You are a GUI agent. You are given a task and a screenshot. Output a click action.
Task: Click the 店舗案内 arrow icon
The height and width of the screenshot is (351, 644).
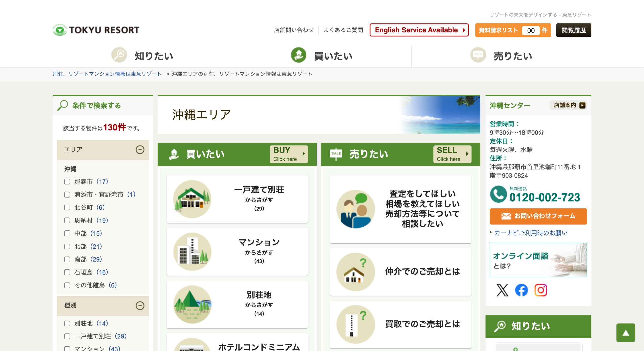(x=582, y=105)
